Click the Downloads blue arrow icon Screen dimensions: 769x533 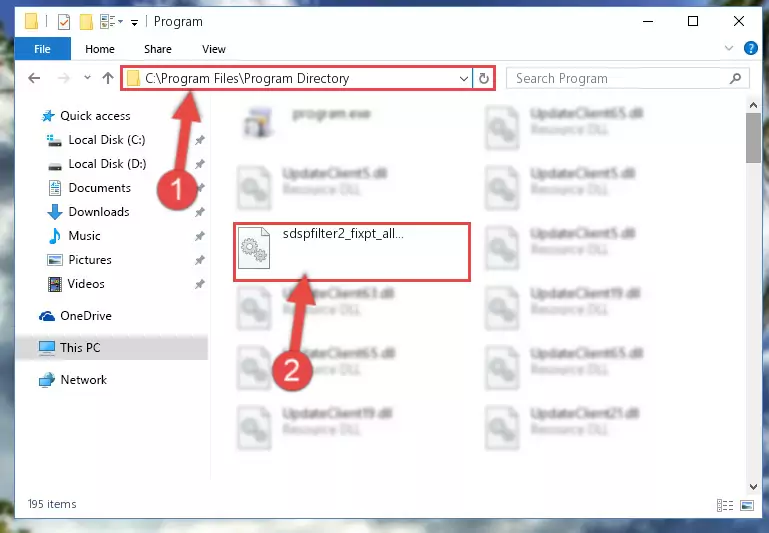coord(54,212)
